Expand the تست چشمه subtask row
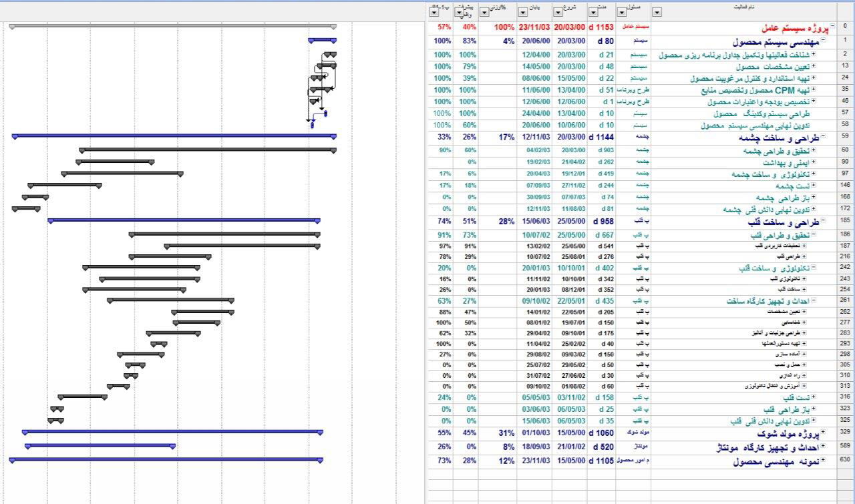Image resolution: width=855 pixels, height=504 pixels. (x=813, y=185)
